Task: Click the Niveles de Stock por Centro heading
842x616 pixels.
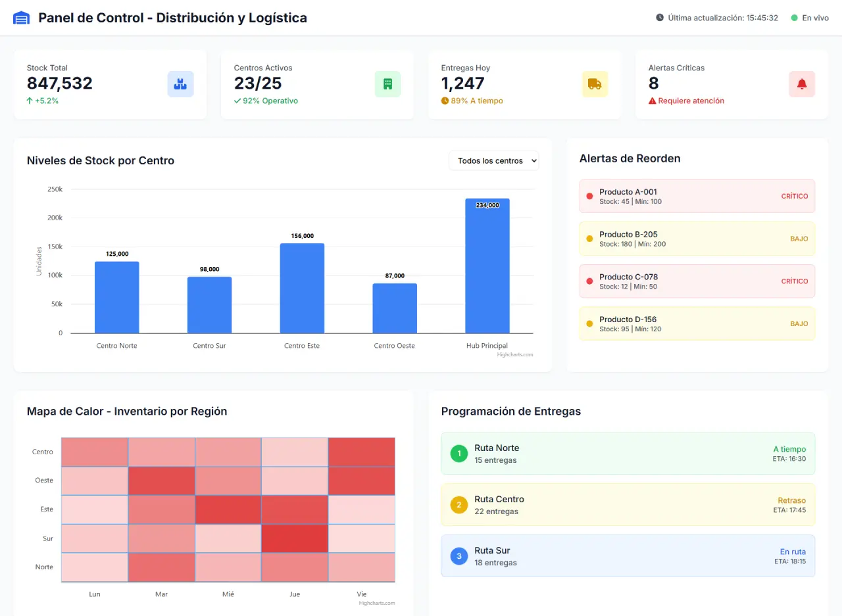Action: pyautogui.click(x=101, y=160)
